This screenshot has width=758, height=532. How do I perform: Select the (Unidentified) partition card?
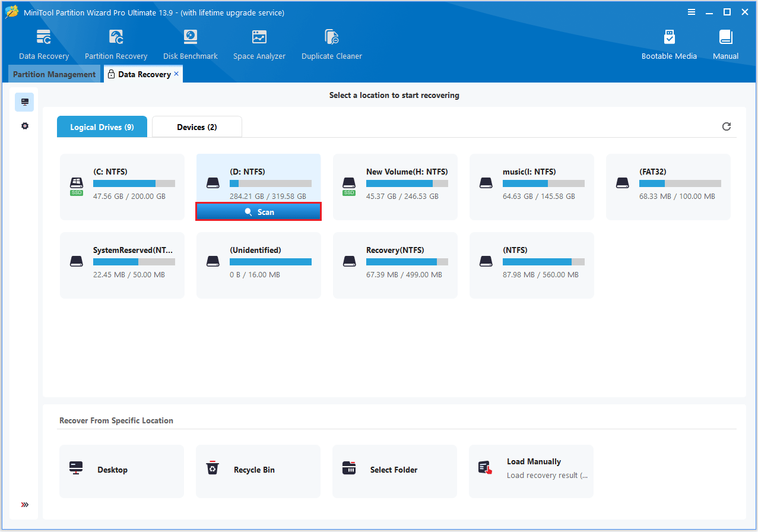pyautogui.click(x=259, y=265)
